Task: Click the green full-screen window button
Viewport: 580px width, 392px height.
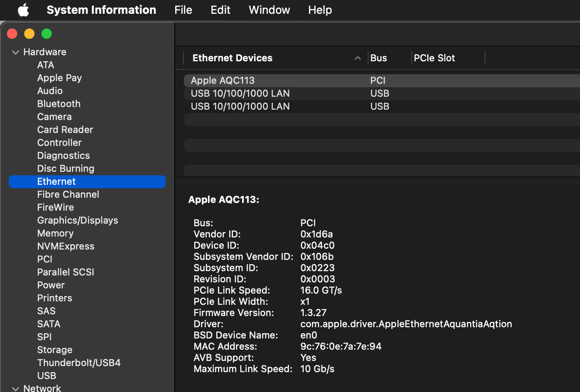Action: (47, 34)
